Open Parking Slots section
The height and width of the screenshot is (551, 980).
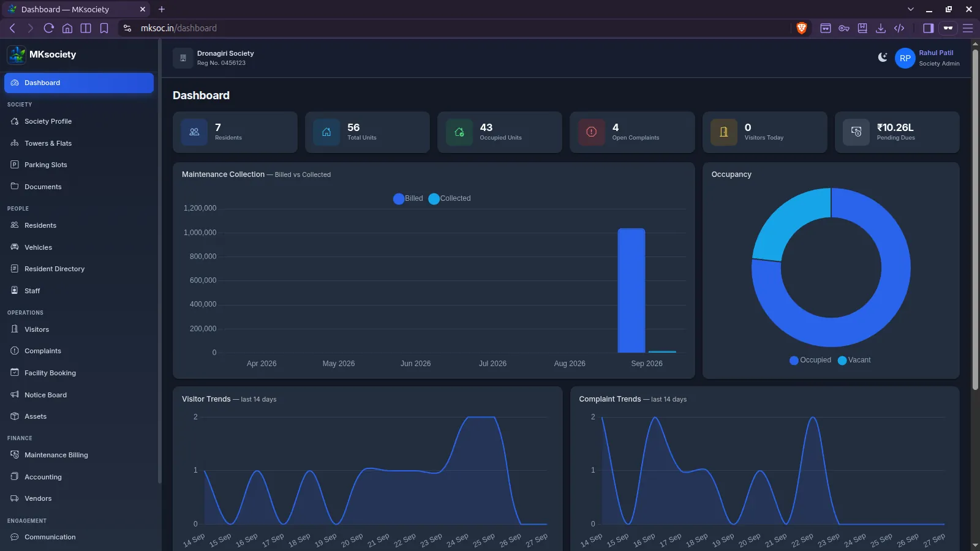pos(79,165)
